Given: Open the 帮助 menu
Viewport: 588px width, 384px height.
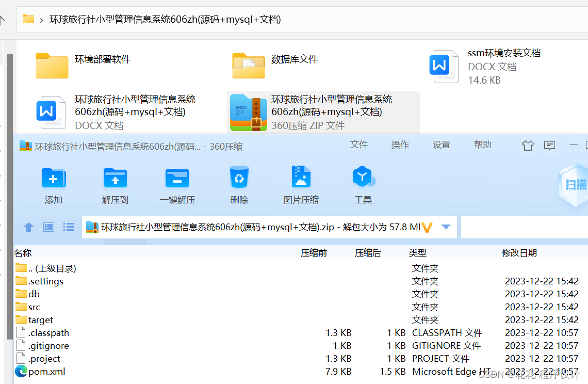Looking at the screenshot, I should [483, 145].
